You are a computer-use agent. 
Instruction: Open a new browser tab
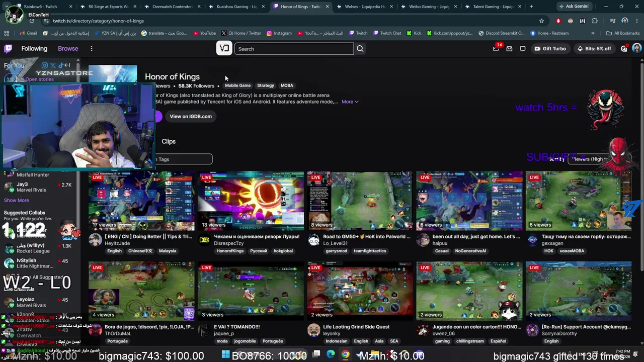[531, 7]
